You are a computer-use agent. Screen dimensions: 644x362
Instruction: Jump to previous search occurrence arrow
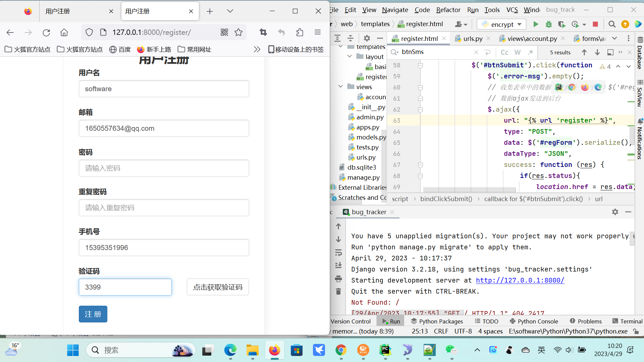tap(584, 52)
